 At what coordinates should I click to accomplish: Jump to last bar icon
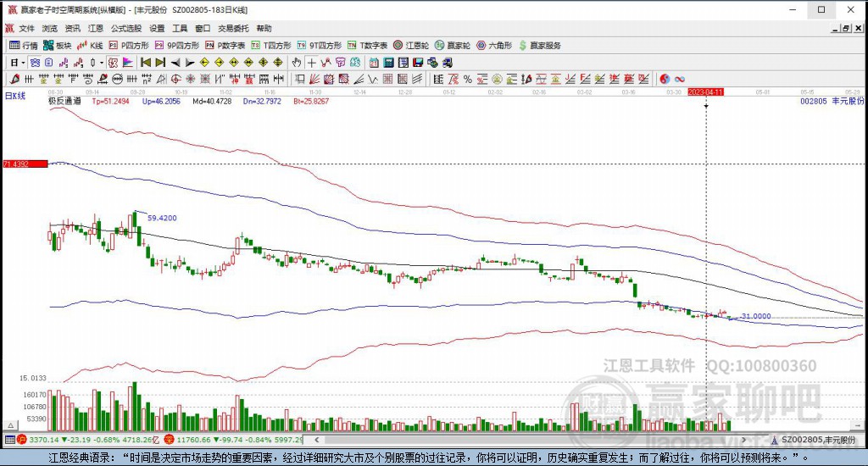click(x=160, y=63)
